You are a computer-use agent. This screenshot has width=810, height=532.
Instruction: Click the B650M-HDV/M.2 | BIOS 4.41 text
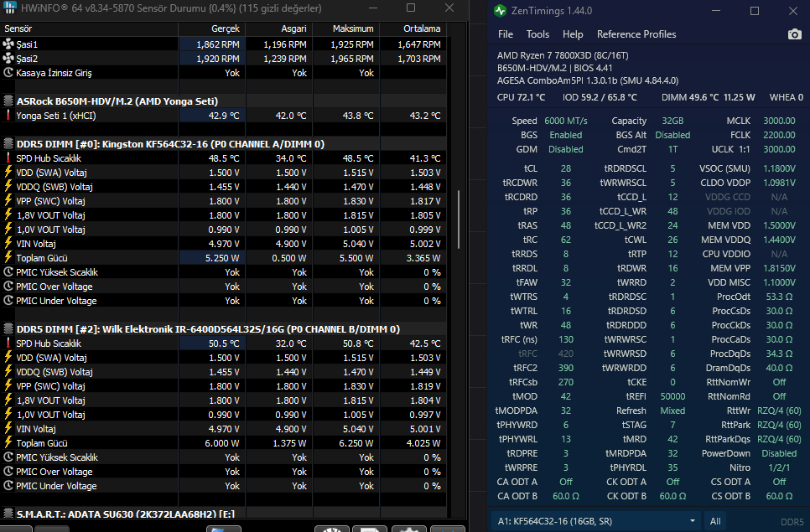pyautogui.click(x=554, y=68)
